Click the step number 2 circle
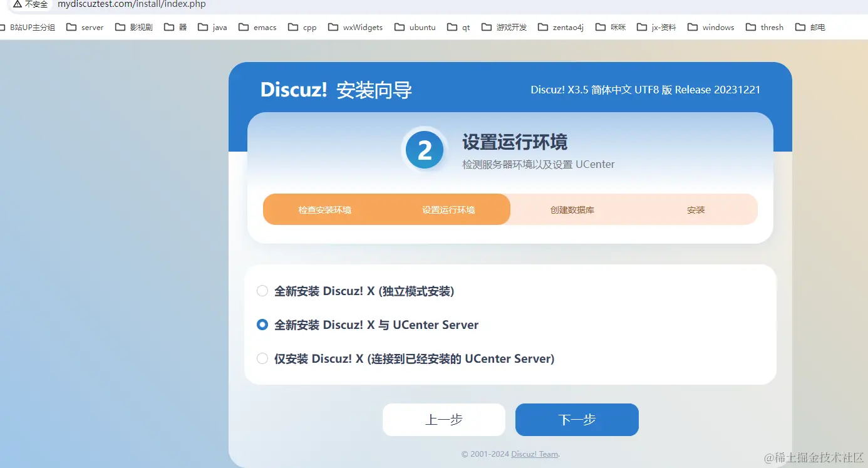Image resolution: width=868 pixels, height=468 pixels. coord(425,150)
